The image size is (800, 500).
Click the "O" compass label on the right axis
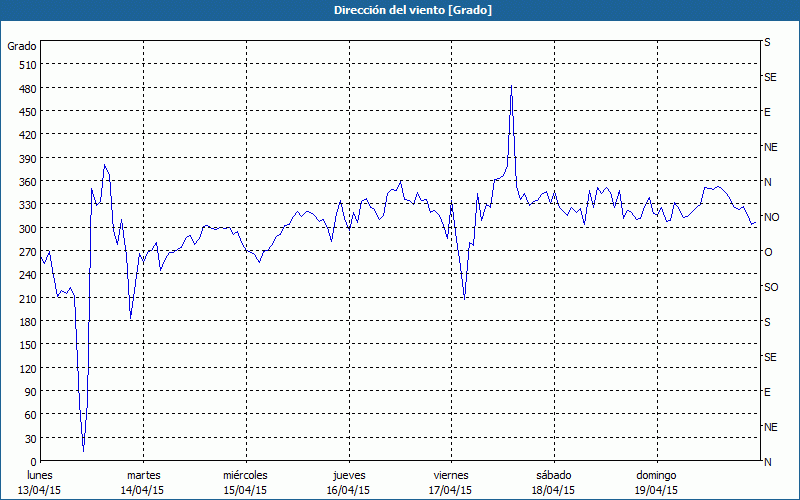768,252
